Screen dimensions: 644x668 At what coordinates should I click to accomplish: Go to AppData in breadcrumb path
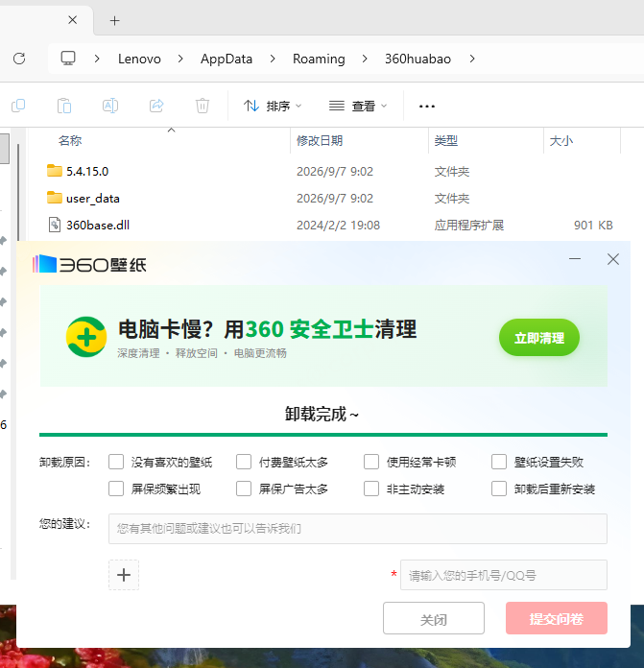227,59
